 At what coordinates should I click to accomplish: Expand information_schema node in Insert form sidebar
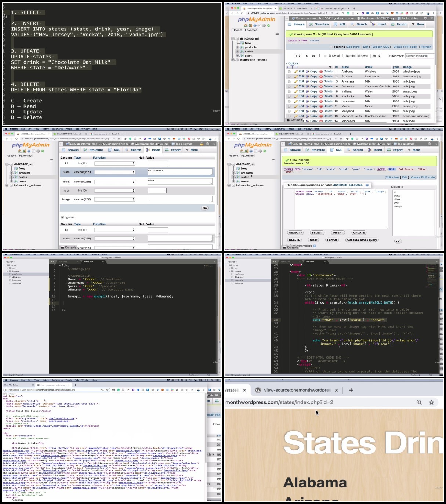tap(7, 185)
